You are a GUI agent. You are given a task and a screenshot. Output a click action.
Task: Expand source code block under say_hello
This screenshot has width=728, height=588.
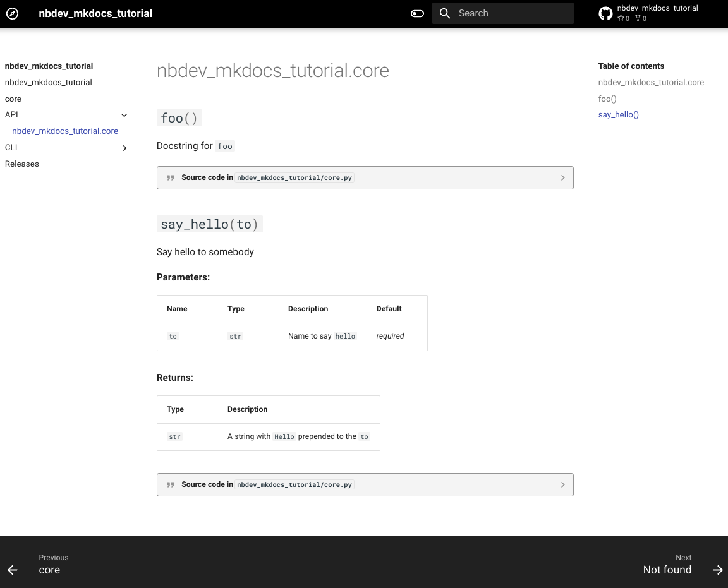click(562, 485)
